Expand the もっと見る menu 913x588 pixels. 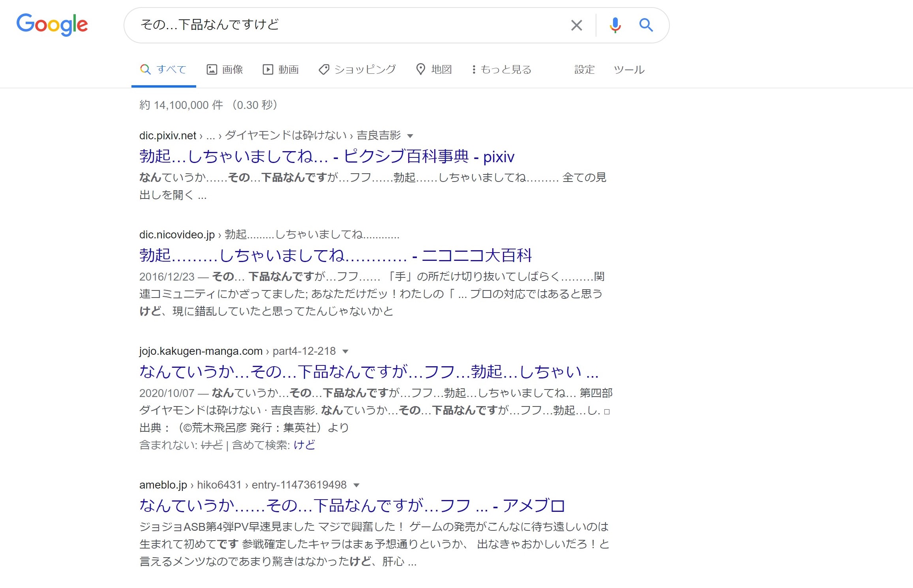click(x=502, y=69)
